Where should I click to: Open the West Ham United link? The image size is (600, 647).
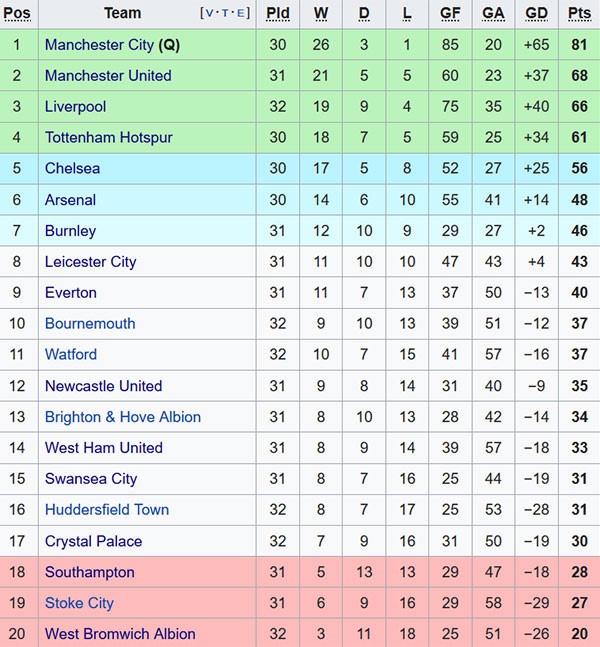pyautogui.click(x=103, y=448)
